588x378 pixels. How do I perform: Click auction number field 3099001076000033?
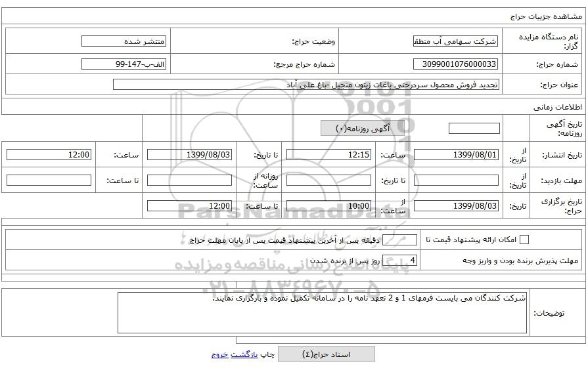(x=455, y=64)
